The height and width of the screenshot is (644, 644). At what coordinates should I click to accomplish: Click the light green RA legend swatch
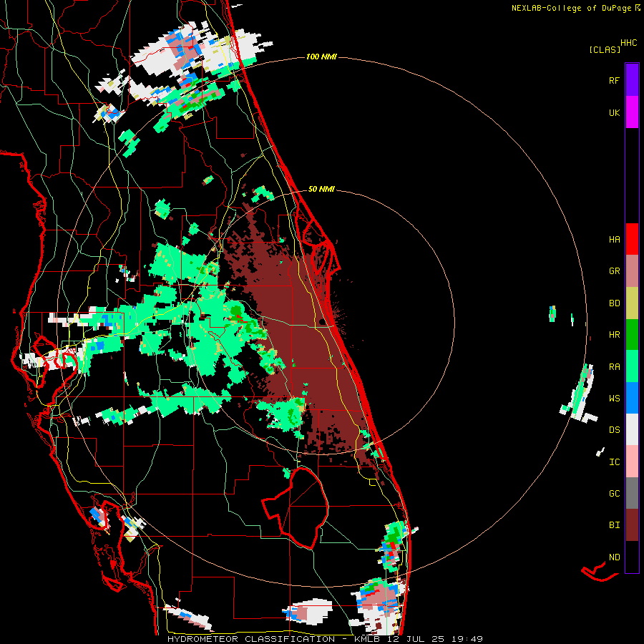point(632,366)
